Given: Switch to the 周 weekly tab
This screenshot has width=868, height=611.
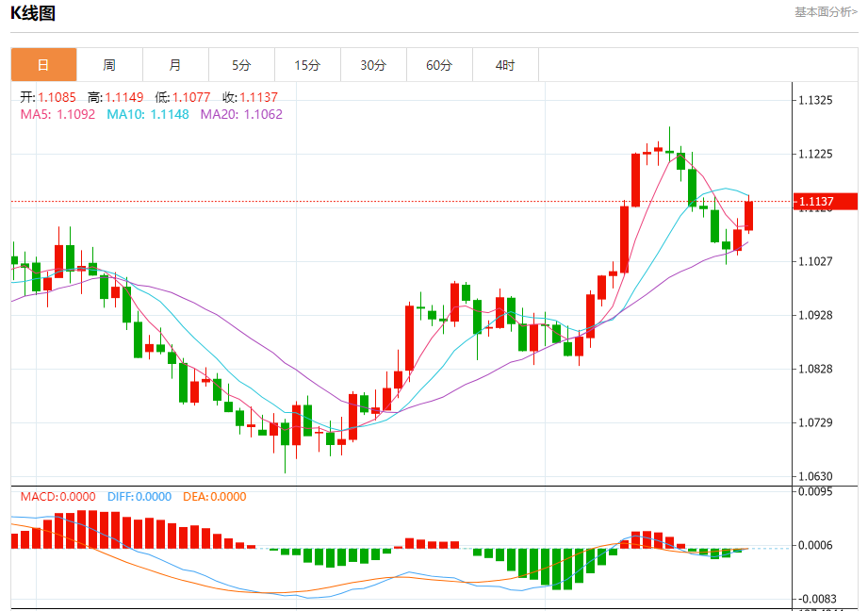Looking at the screenshot, I should pos(109,65).
